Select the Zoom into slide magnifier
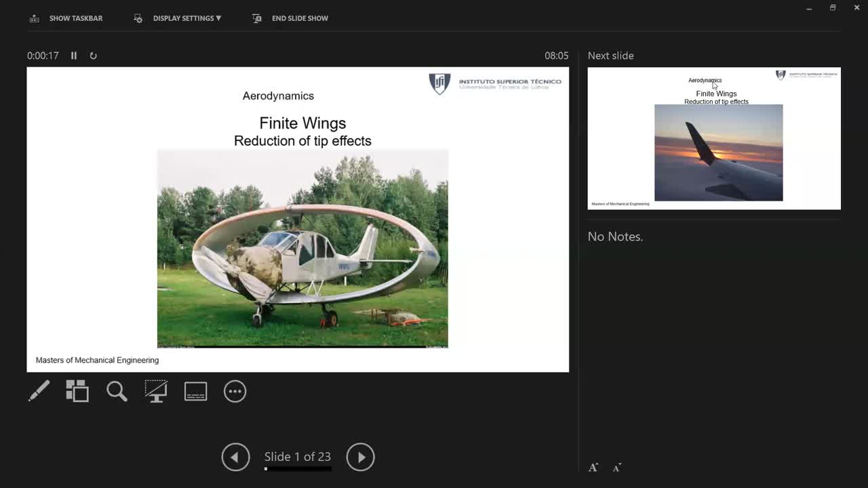This screenshot has height=488, width=868. click(x=117, y=391)
